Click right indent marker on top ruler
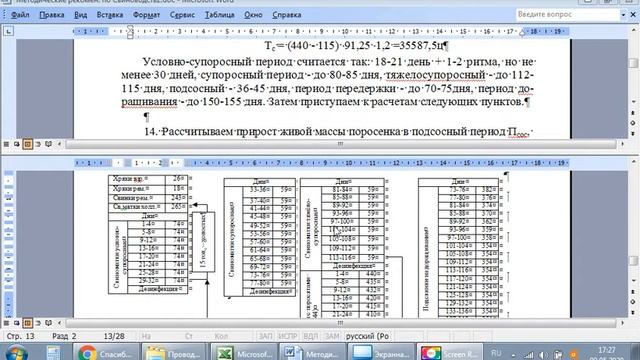This screenshot has width=640, height=360. click(x=522, y=33)
